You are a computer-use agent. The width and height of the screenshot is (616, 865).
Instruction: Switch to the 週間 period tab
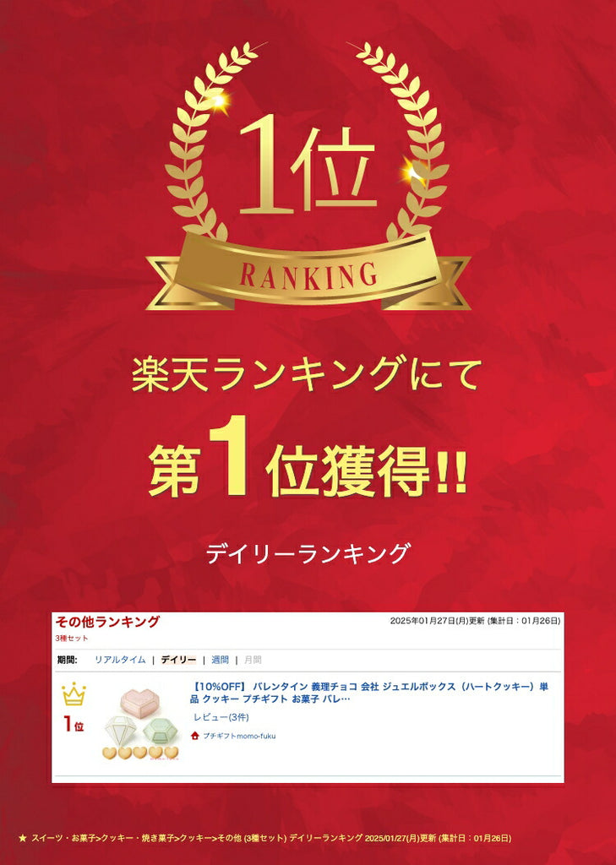pyautogui.click(x=220, y=660)
